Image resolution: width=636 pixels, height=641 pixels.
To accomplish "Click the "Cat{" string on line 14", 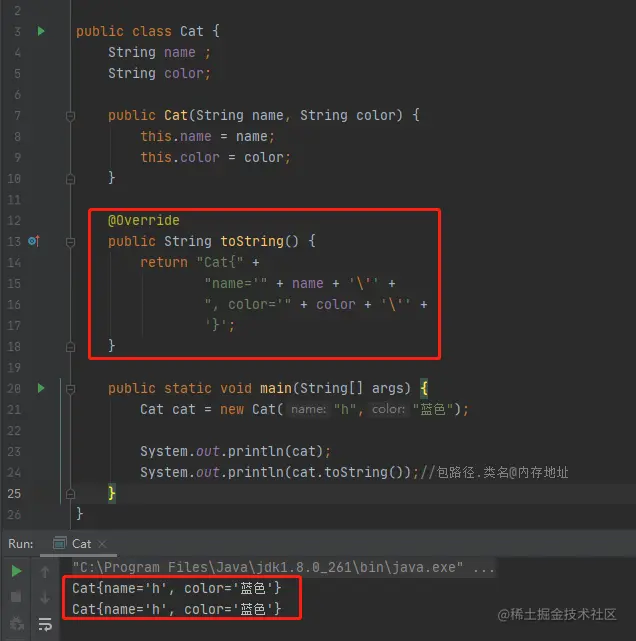I will point(220,262).
